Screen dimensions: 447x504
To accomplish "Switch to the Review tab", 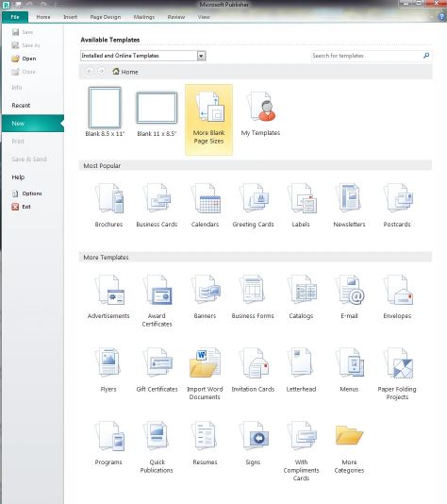I will [x=176, y=17].
